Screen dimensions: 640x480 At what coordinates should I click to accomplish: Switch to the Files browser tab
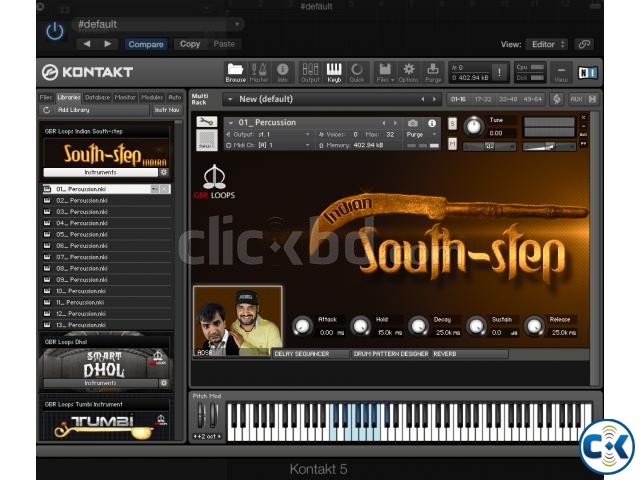pos(46,97)
